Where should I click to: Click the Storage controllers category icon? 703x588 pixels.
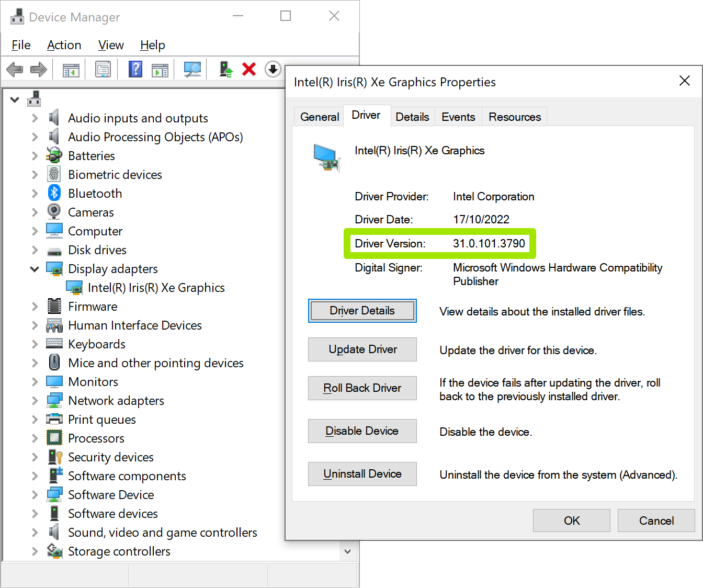(x=54, y=551)
